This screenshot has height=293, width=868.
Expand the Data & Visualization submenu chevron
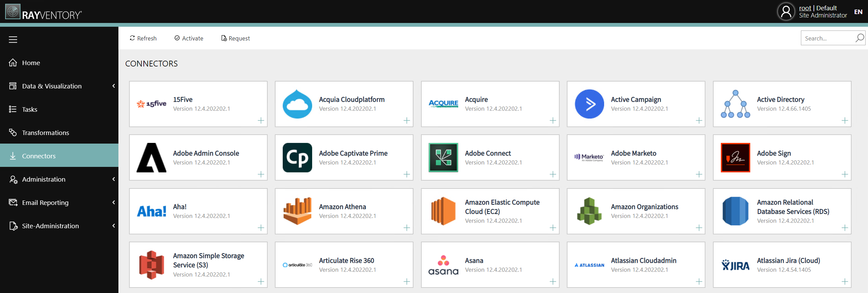pos(114,86)
